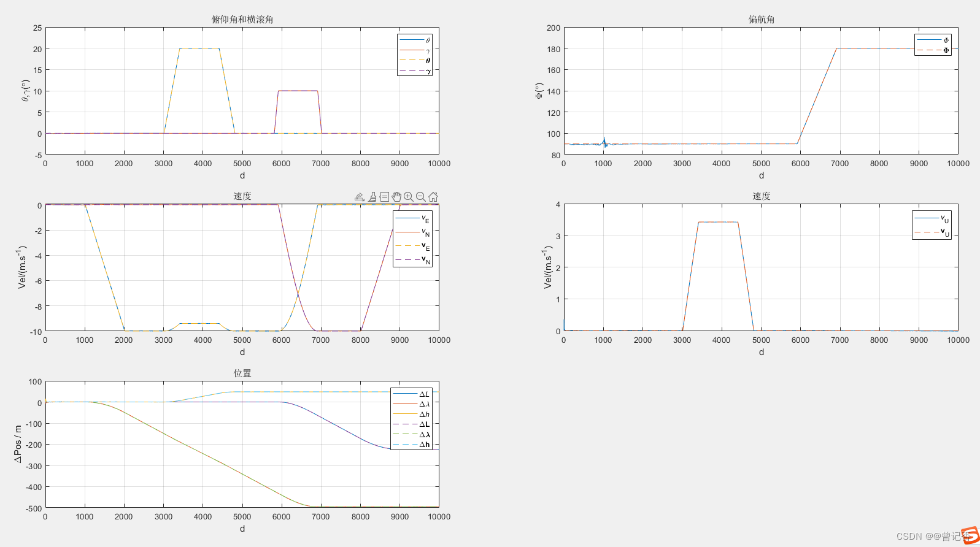Click the solid-line θ entry in the pitch/roll legend

[415, 40]
